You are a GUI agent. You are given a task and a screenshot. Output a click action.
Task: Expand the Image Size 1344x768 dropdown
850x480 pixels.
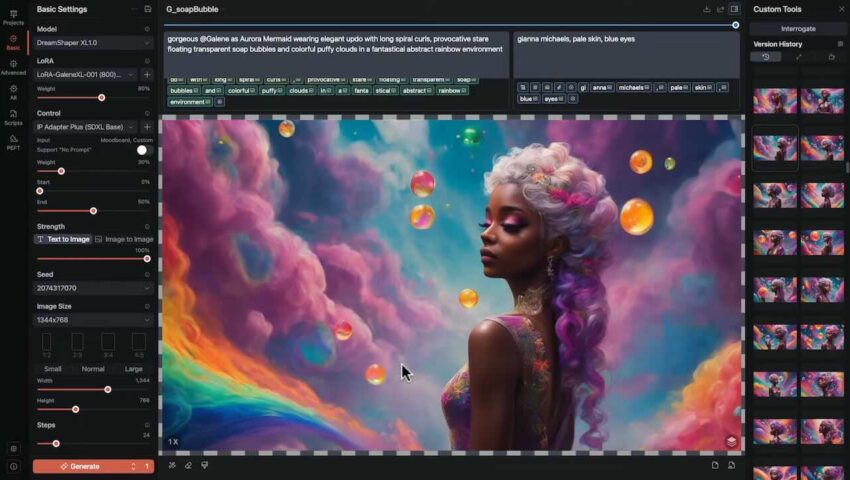coord(92,319)
